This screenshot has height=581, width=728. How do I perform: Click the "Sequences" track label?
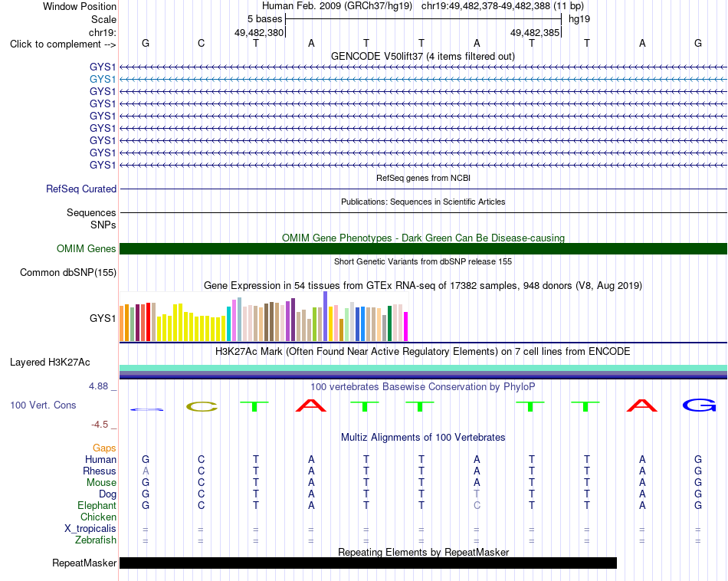(91, 213)
